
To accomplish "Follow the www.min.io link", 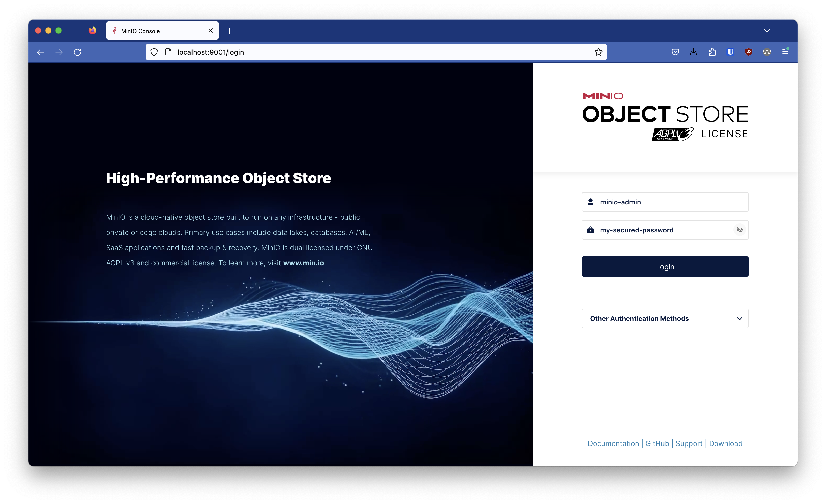I will [x=303, y=263].
